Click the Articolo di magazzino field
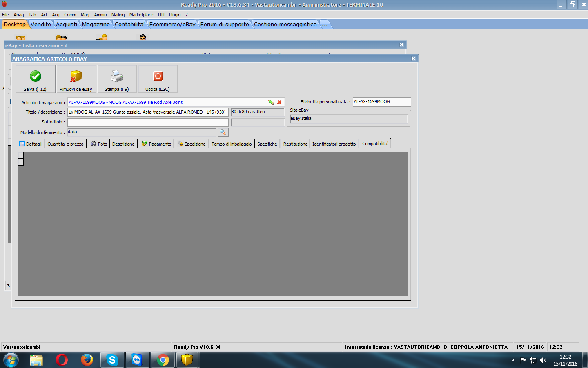 point(176,102)
